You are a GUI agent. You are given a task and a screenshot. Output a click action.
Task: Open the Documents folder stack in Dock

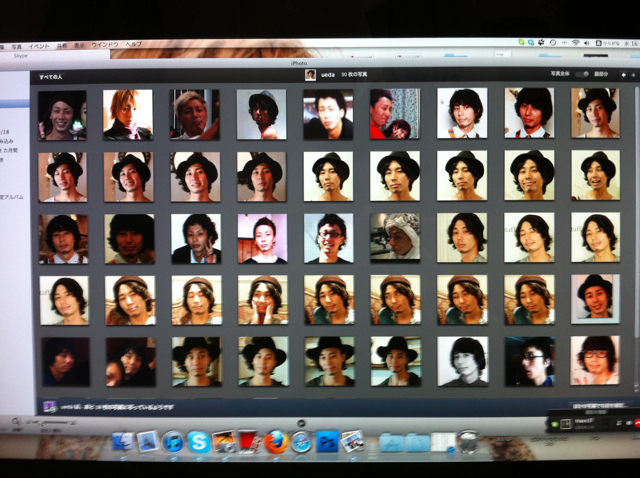[417, 442]
